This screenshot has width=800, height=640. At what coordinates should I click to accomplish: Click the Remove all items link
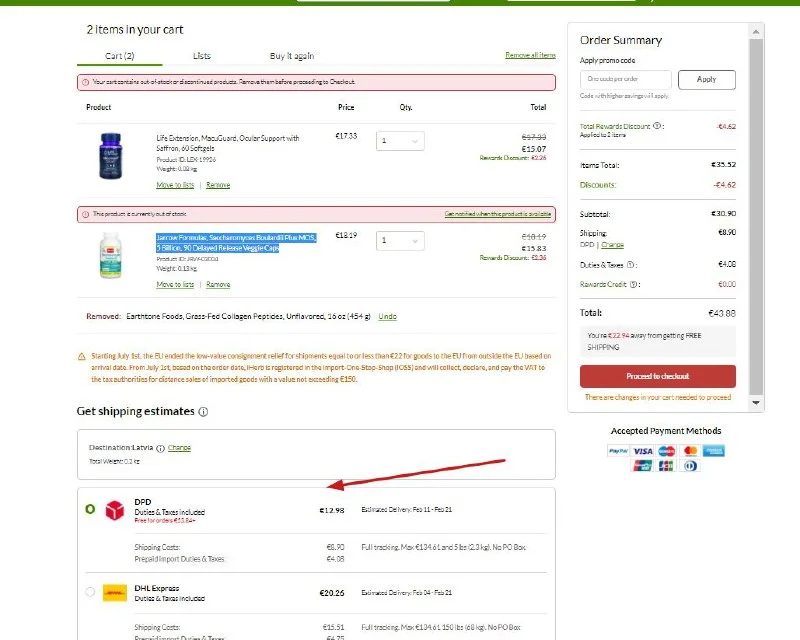[x=530, y=56]
